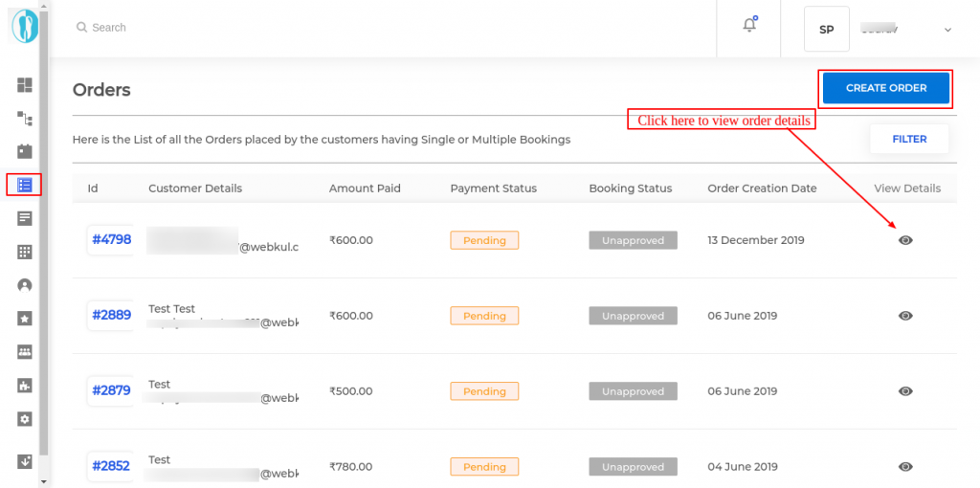Expand the SP account dropdown chevron
980x488 pixels.
[947, 30]
